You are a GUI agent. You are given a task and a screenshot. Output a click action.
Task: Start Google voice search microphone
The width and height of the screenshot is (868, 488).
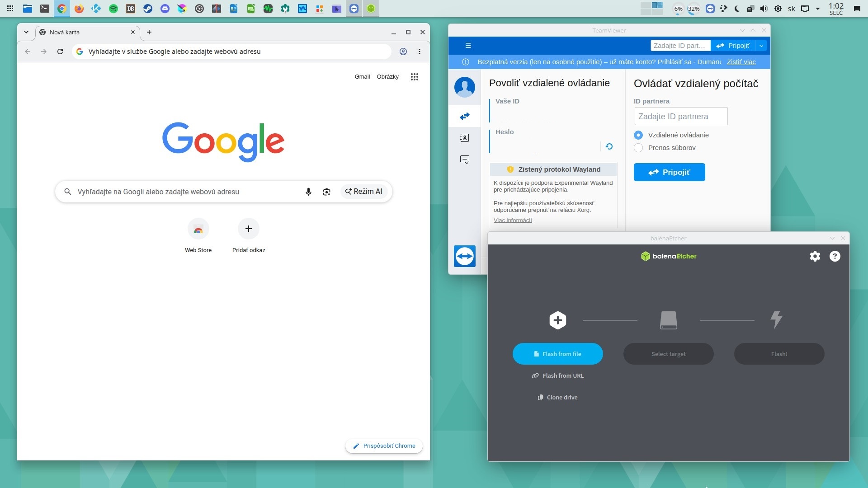(308, 192)
